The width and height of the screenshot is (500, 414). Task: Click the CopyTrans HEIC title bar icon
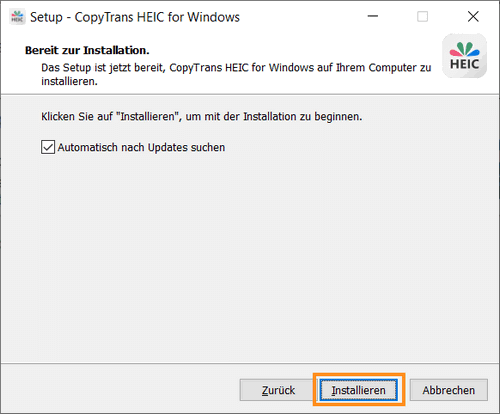click(17, 17)
